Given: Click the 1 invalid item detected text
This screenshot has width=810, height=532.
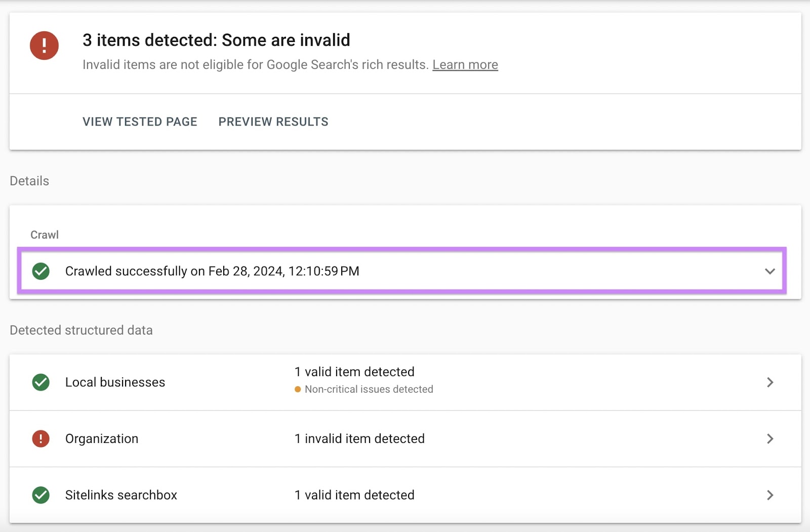Looking at the screenshot, I should (x=359, y=439).
